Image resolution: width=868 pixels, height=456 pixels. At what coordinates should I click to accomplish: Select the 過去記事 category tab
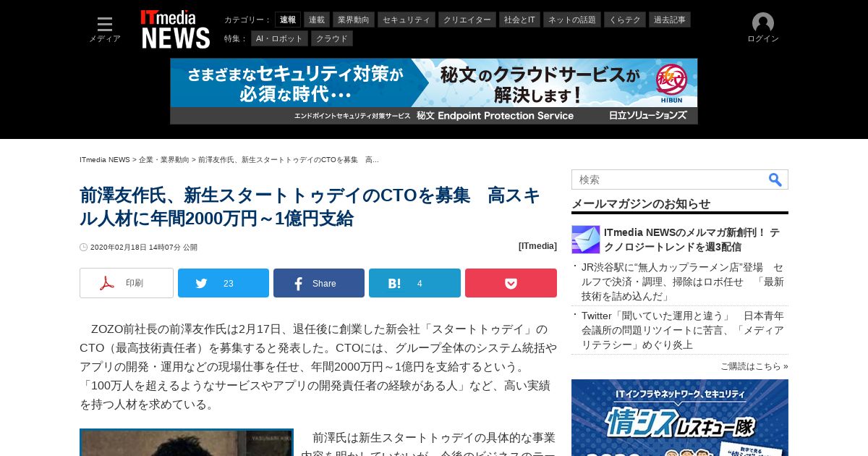point(670,20)
